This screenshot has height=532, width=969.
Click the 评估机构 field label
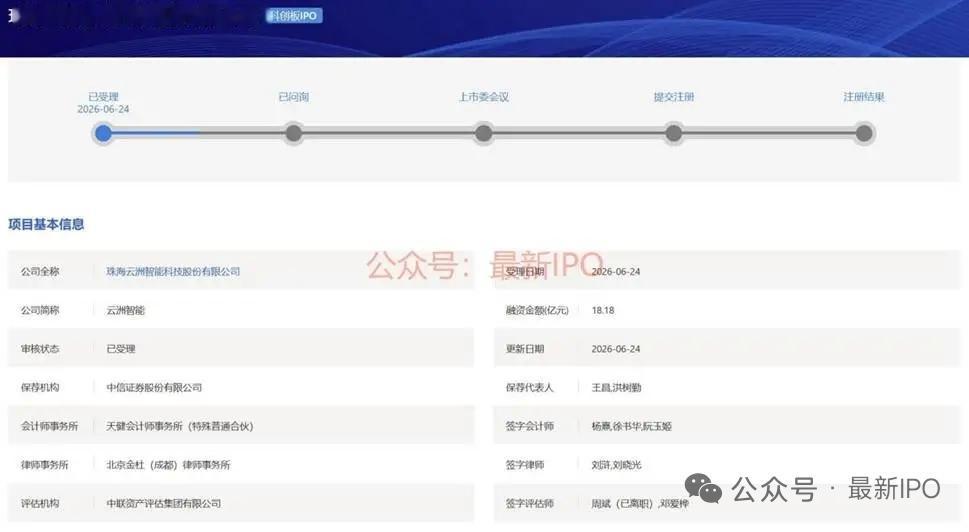click(x=40, y=503)
